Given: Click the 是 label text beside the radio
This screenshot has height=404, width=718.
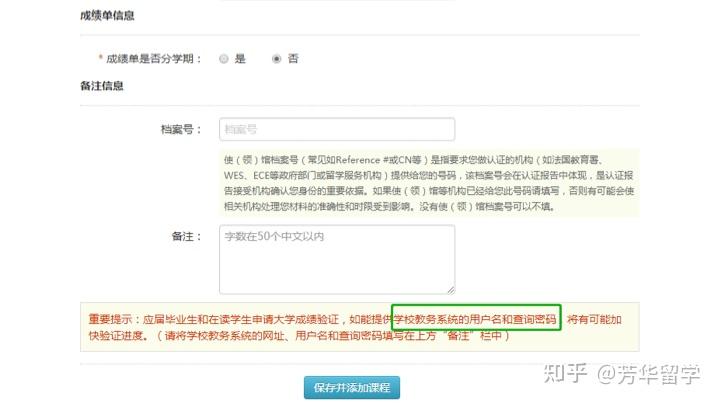Looking at the screenshot, I should 240,59.
